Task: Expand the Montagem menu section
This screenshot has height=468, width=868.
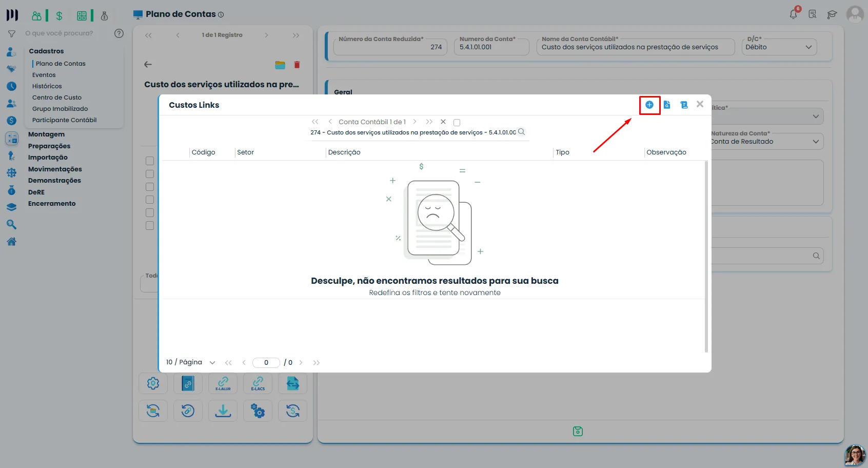Action: [x=47, y=134]
